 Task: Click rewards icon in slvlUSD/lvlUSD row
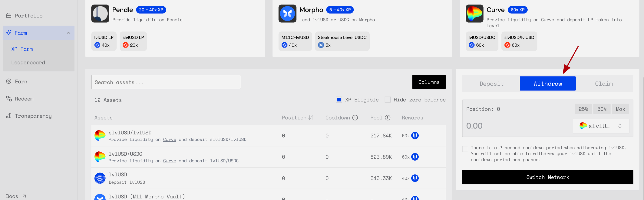[415, 136]
